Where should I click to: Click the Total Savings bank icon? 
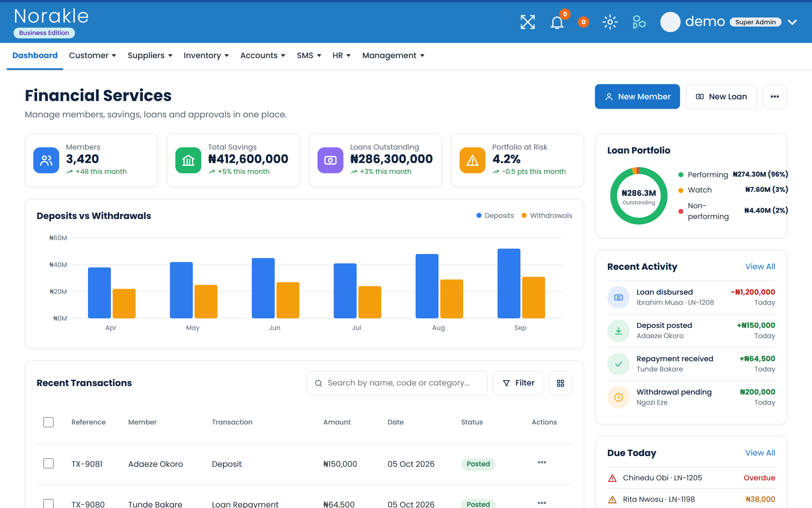[x=188, y=160]
